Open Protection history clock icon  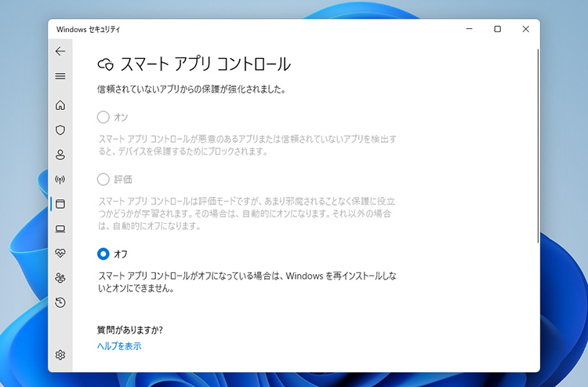click(x=60, y=302)
